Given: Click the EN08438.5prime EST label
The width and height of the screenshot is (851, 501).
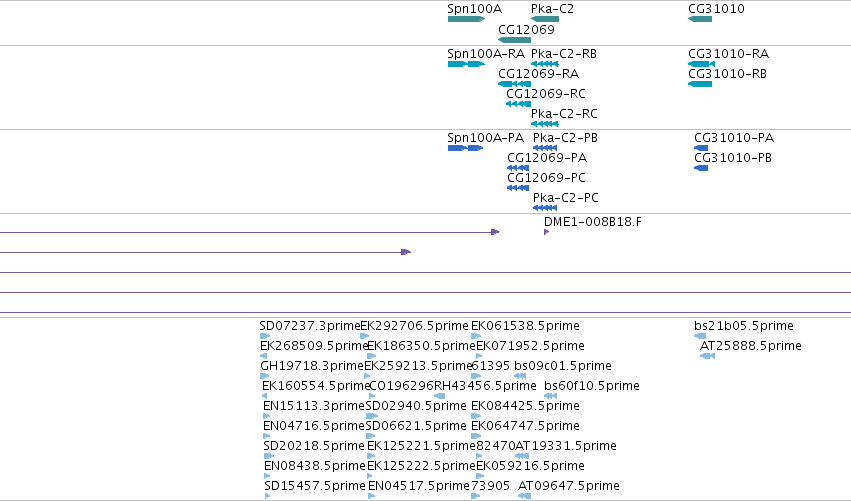Looking at the screenshot, I should click(314, 466).
